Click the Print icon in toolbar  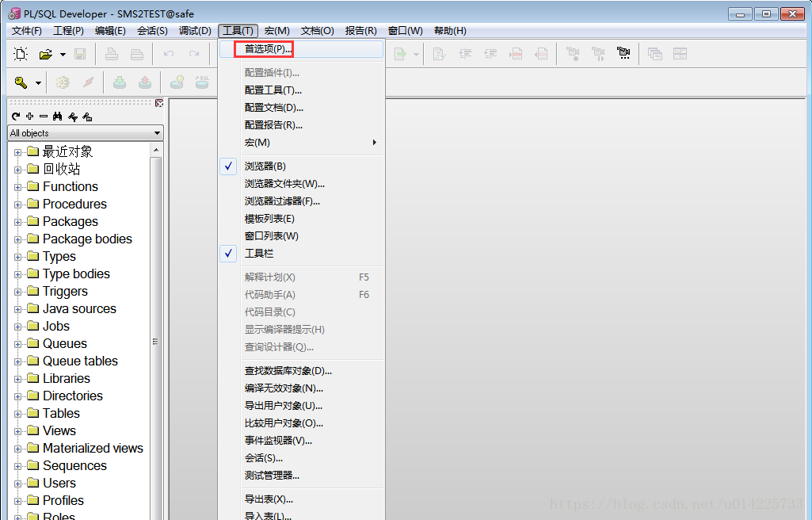click(112, 54)
